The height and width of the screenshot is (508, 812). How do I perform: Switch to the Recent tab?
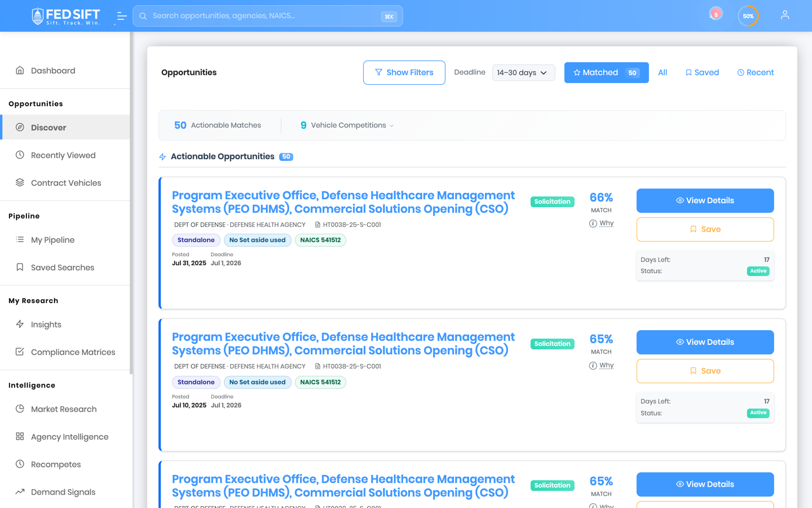[x=756, y=73]
